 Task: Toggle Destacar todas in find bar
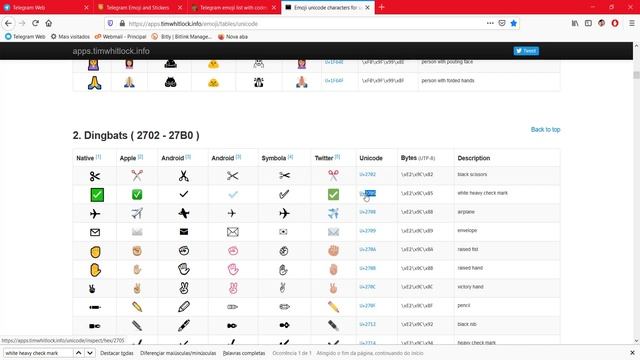point(117,353)
